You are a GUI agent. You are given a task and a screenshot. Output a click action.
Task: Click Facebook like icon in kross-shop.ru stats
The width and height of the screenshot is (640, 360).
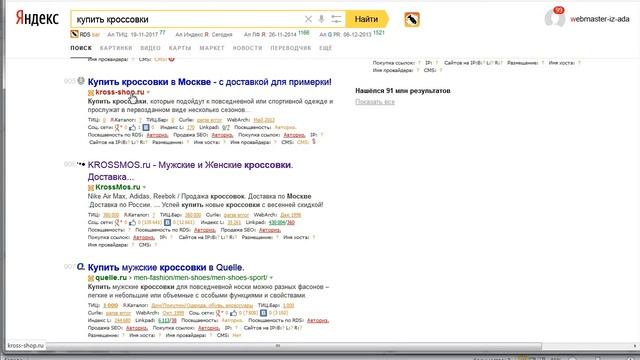[132, 128]
